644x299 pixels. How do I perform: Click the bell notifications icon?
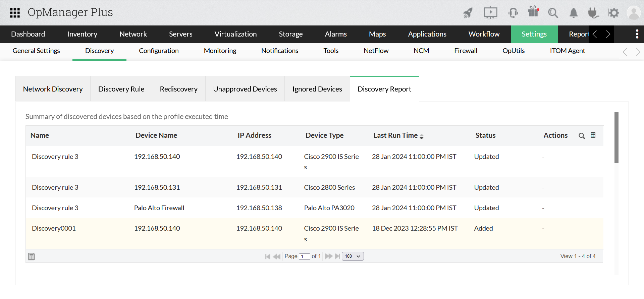click(574, 13)
